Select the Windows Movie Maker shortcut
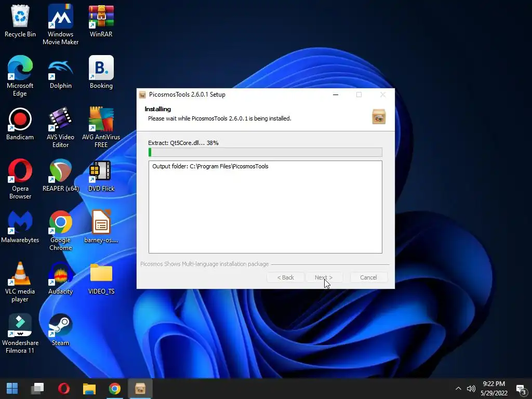 pyautogui.click(x=60, y=24)
